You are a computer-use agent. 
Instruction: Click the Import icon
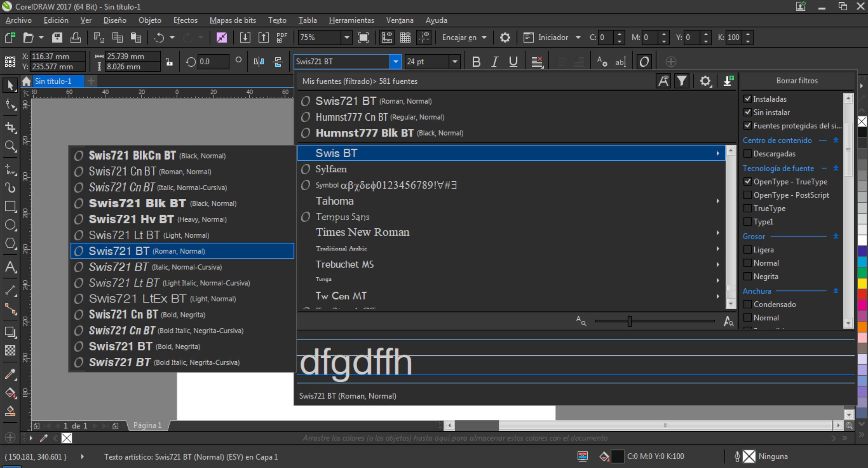point(245,37)
